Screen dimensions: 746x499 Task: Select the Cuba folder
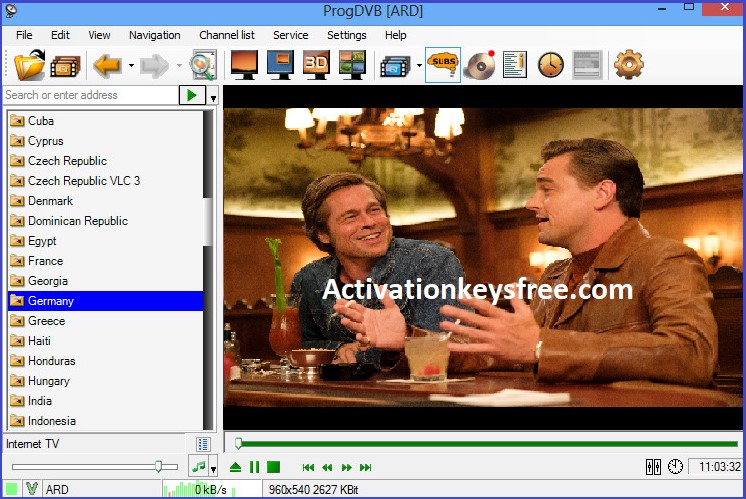[105, 121]
